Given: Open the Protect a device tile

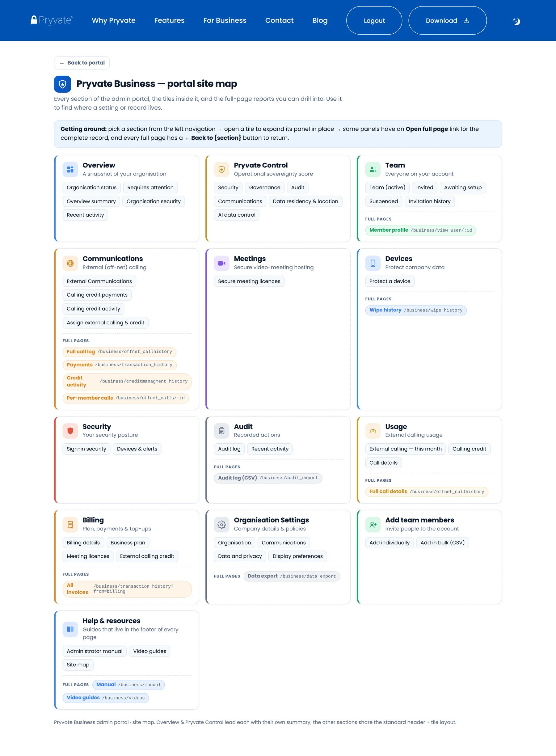Looking at the screenshot, I should 390,281.
